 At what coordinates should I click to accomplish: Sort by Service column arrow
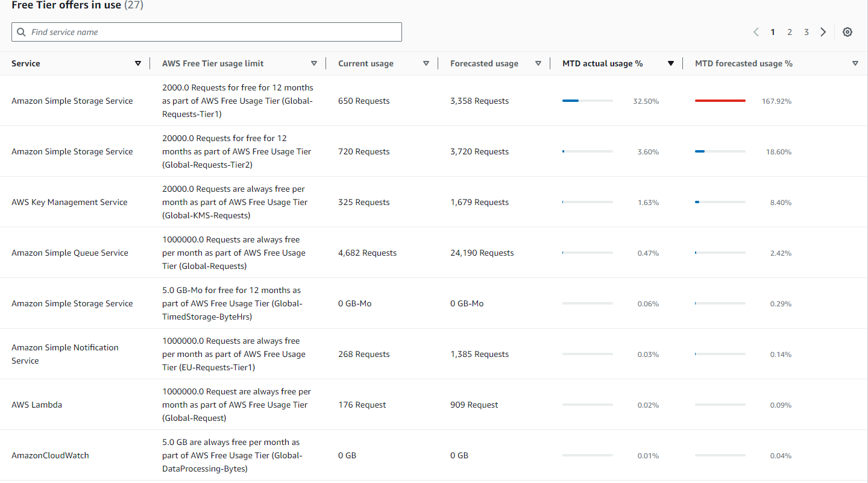pyautogui.click(x=138, y=63)
